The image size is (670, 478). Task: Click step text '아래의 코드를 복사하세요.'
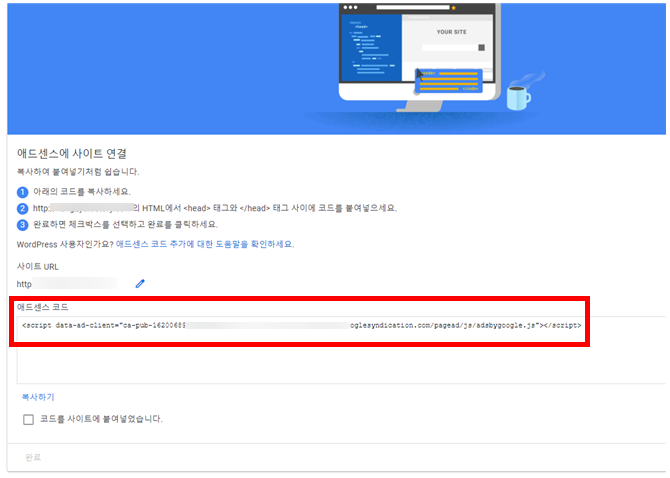point(82,191)
